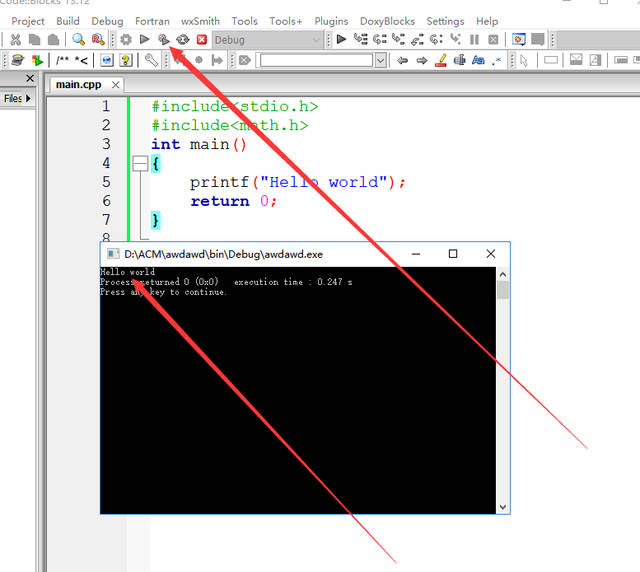Screen dimensions: 640x572
Task: Open the Tools+ menu
Action: point(286,21)
